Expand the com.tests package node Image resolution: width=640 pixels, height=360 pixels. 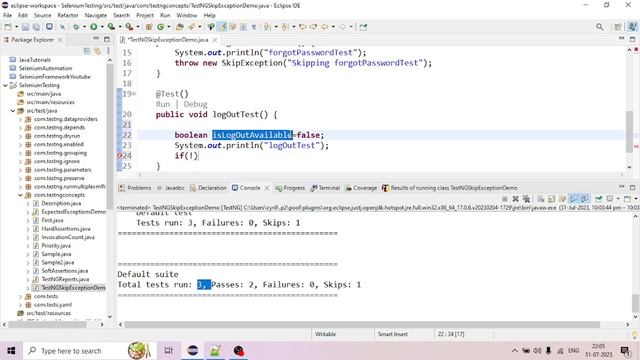click(20, 296)
